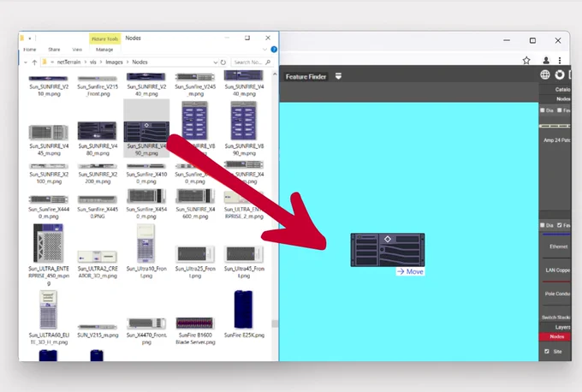Select the Sun_SUNFIRE_V445_m.png file
582x392 pixels.
49,140
